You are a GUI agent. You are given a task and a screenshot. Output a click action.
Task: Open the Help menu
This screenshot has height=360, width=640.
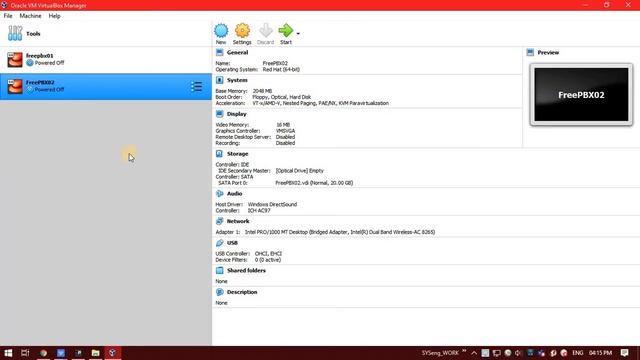tap(54, 16)
